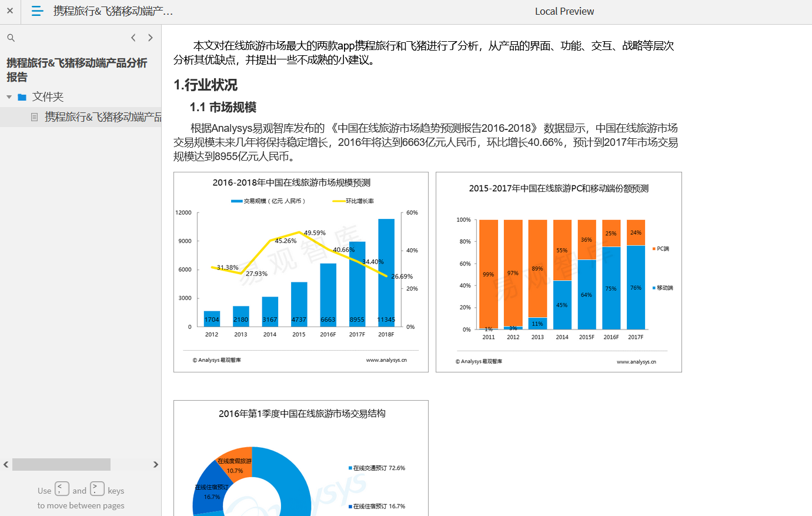
Task: Click the heading 1.行业状况
Action: 206,85
